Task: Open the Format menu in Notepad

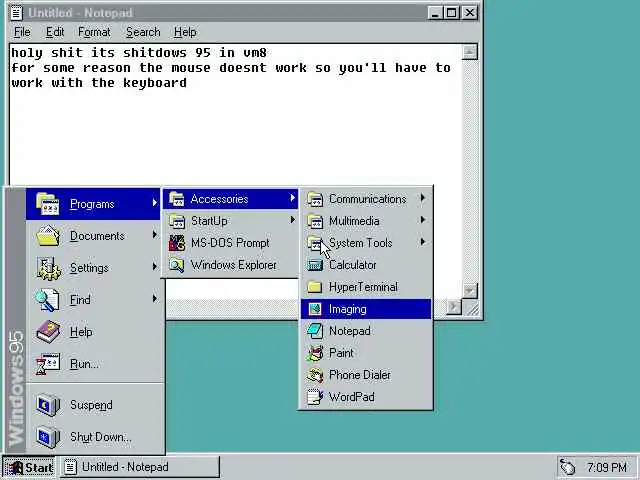Action: (94, 32)
